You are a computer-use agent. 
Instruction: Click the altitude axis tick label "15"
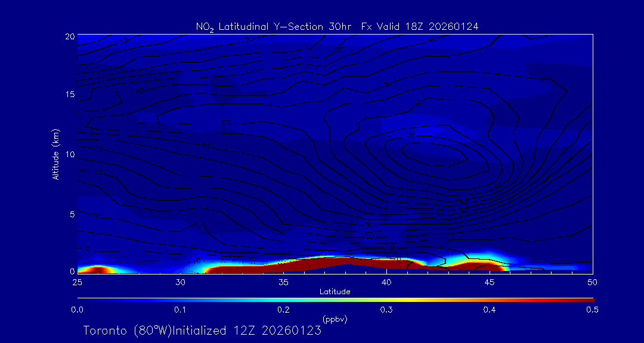click(x=70, y=94)
